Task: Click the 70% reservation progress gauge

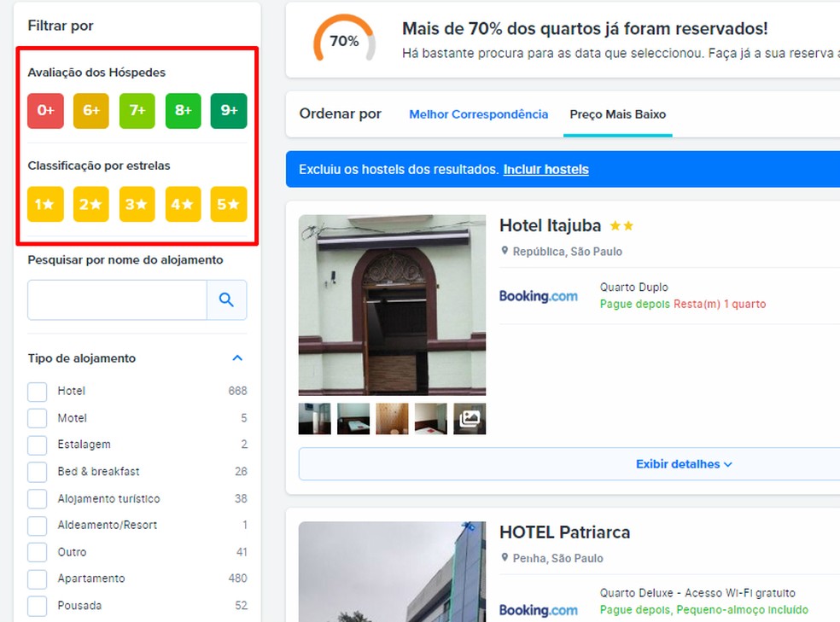Action: pyautogui.click(x=343, y=38)
